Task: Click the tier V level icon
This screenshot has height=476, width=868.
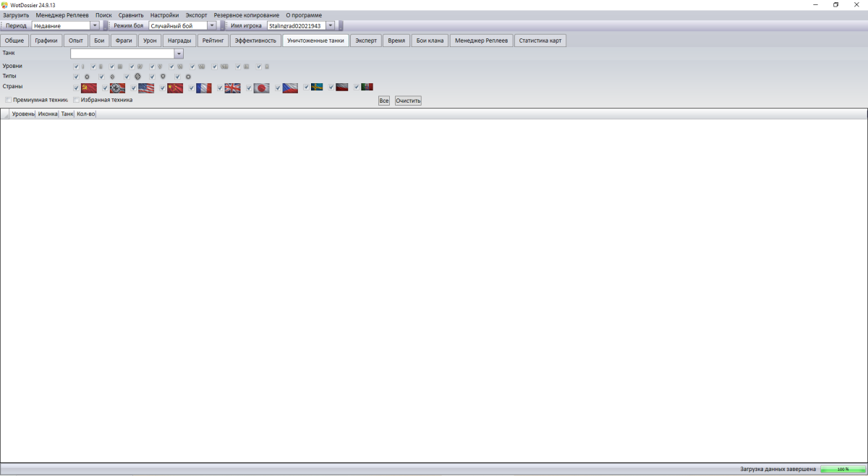Action: [x=160, y=67]
